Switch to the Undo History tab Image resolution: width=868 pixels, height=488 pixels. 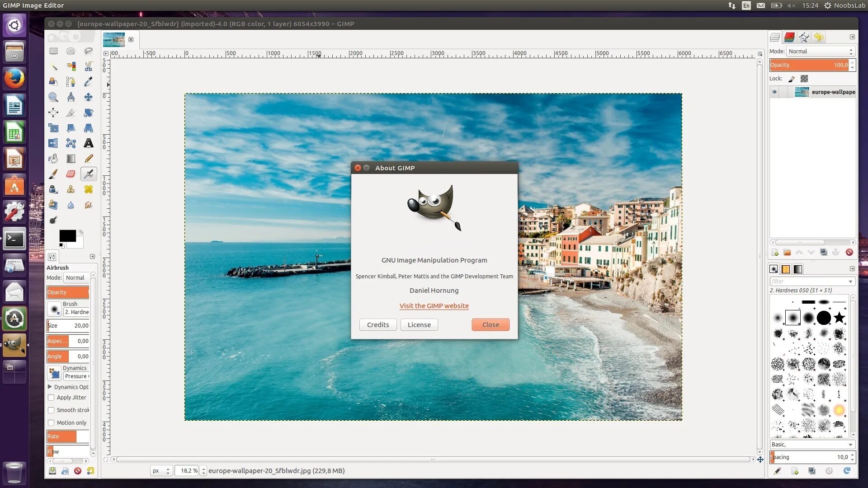coord(818,37)
